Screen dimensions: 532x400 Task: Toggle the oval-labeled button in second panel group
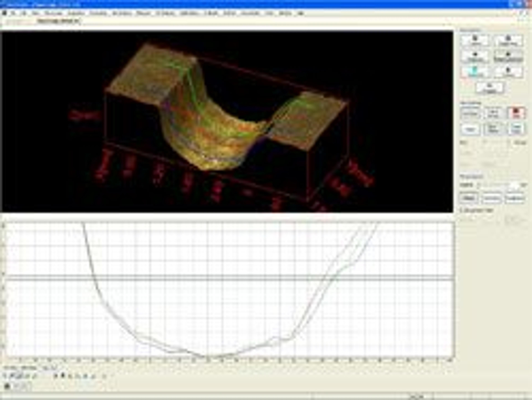pos(470,129)
